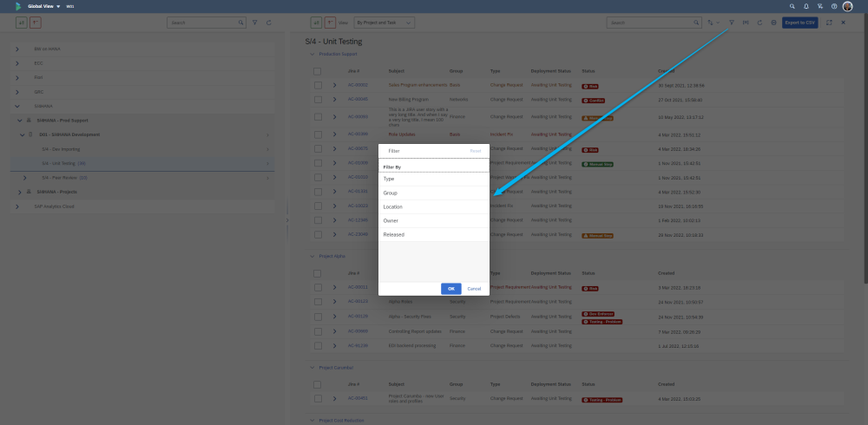
Task: Click red collapse-all icon in left tree panel
Action: point(36,23)
